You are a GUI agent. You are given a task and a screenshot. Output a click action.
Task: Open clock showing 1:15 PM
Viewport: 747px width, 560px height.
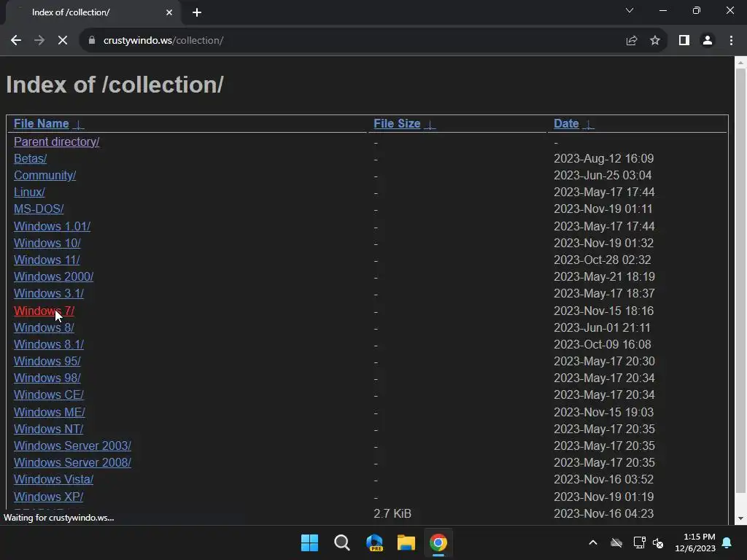tap(695, 542)
